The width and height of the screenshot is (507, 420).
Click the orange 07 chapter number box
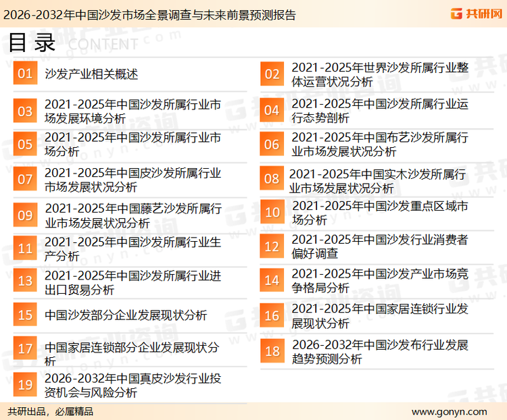point(25,179)
